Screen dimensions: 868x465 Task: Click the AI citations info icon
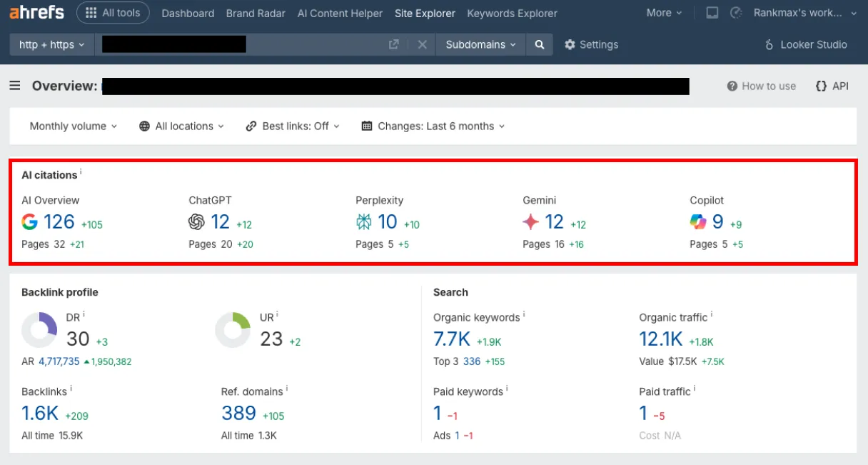[81, 172]
